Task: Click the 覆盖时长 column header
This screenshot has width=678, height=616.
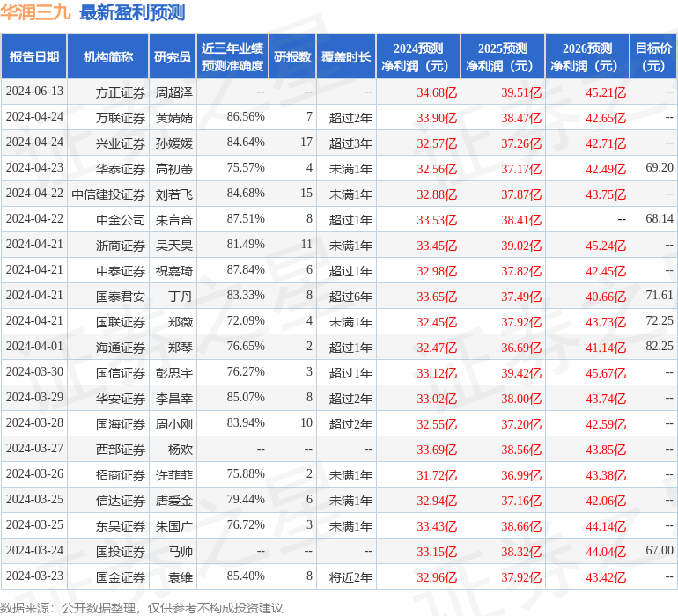Action: pyautogui.click(x=346, y=56)
